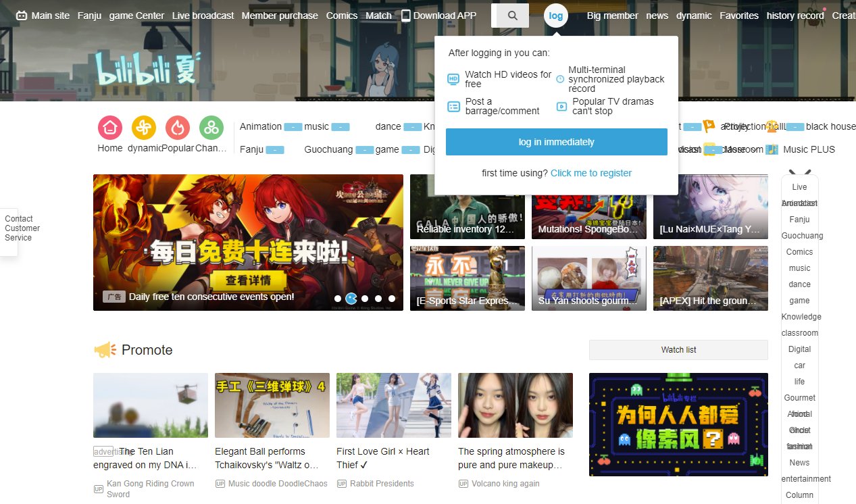Viewport: 856px width, 504px height.
Task: Click the bilibili TV icon beside Main site
Action: pyautogui.click(x=22, y=16)
